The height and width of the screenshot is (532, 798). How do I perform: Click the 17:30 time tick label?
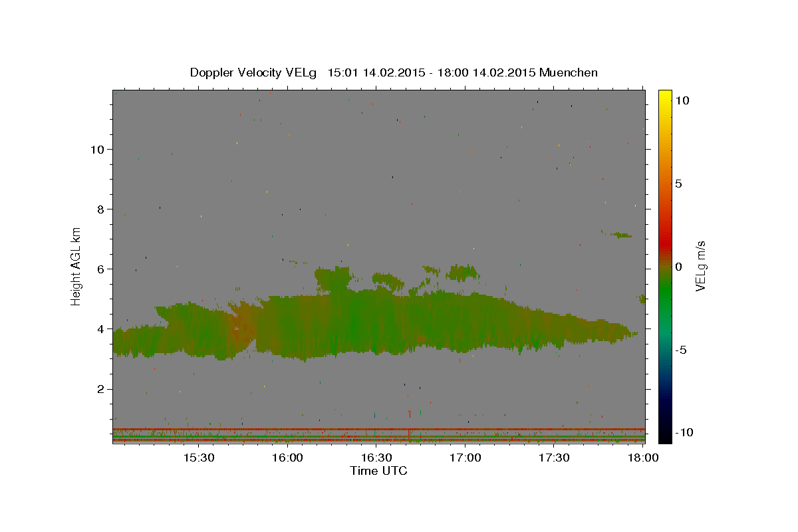click(553, 458)
